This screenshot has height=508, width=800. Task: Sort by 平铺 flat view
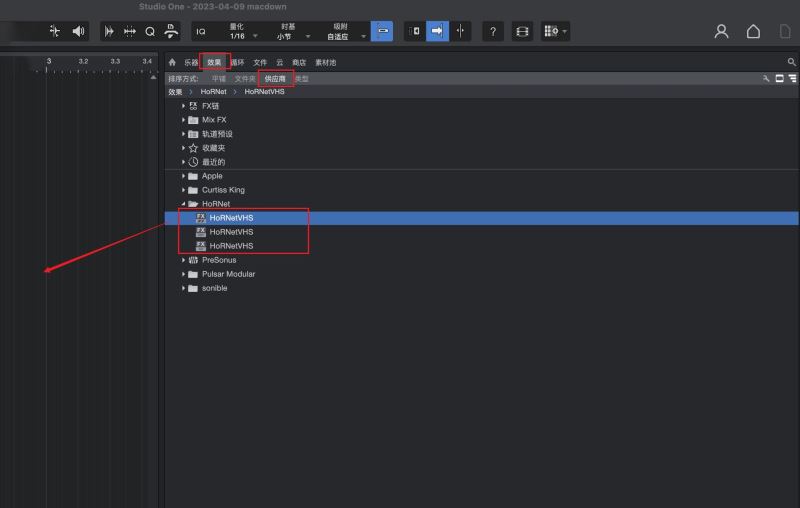click(x=219, y=79)
